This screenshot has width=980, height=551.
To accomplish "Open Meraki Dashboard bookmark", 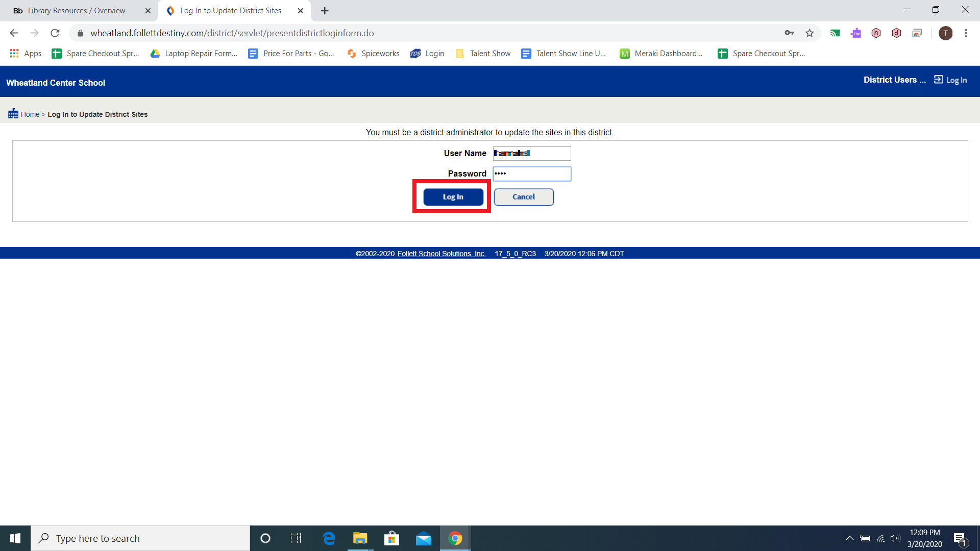I will 661,54.
